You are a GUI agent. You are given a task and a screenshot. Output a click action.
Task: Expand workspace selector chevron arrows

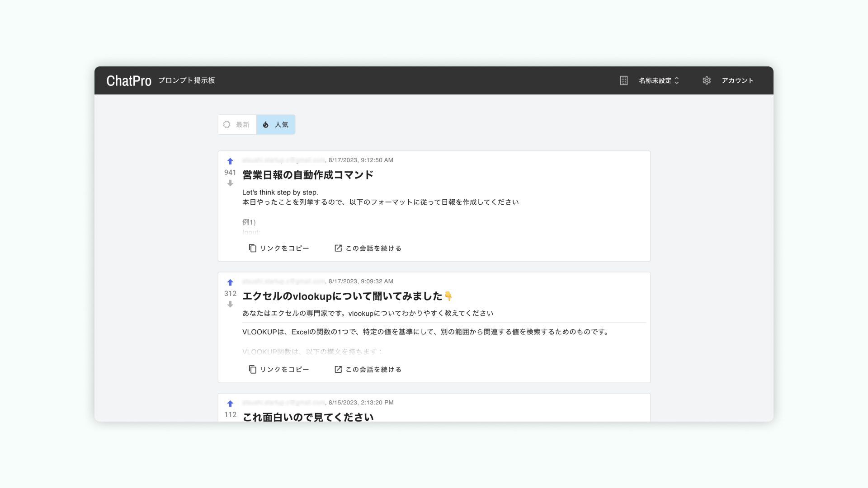[x=677, y=80]
